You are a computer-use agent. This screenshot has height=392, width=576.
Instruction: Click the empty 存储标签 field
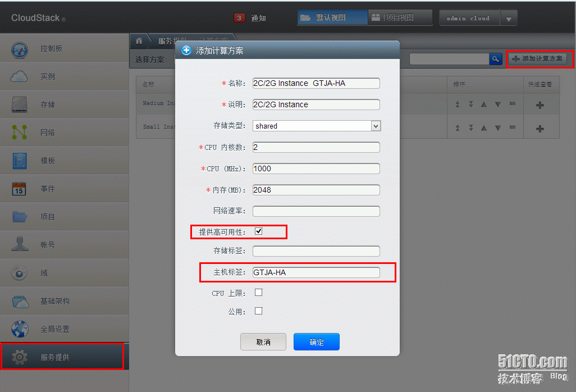pyautogui.click(x=316, y=251)
